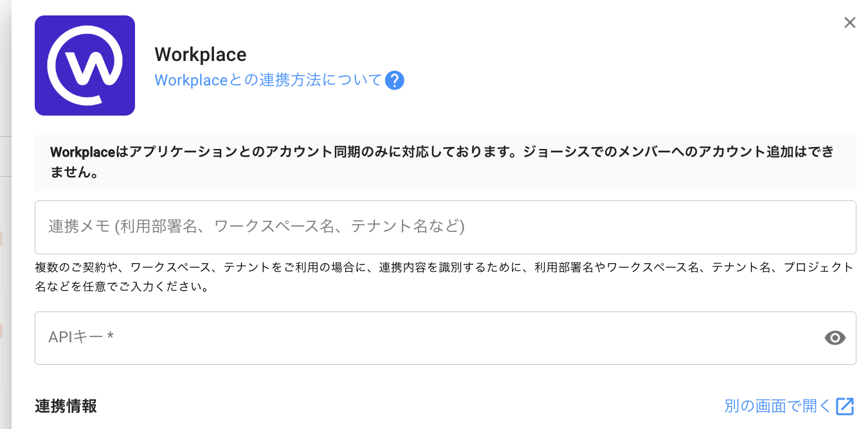Screen dimensions: 868x429
Task: Click 名などを任意でご入力ください helper line
Action: click(122, 287)
